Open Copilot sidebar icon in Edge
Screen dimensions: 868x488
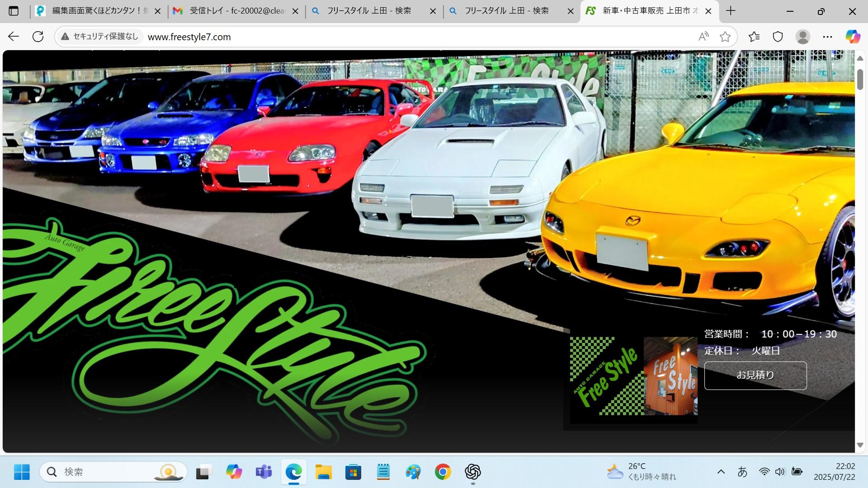pyautogui.click(x=853, y=37)
